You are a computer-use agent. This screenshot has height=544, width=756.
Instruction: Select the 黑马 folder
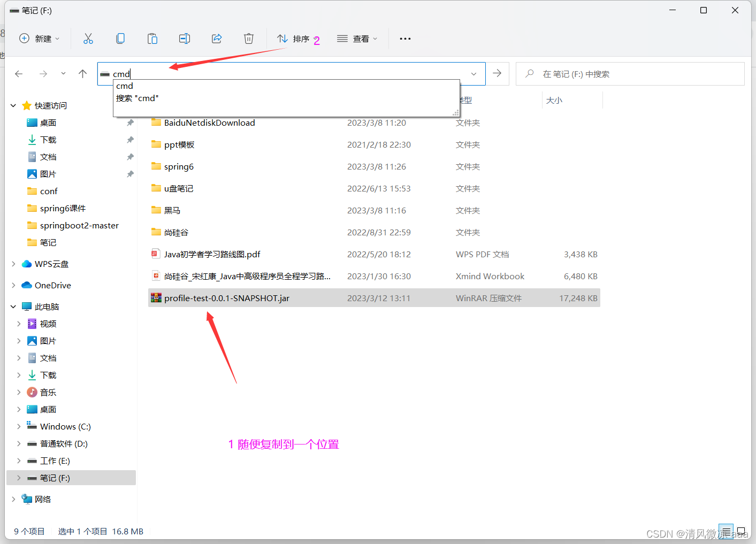[172, 210]
